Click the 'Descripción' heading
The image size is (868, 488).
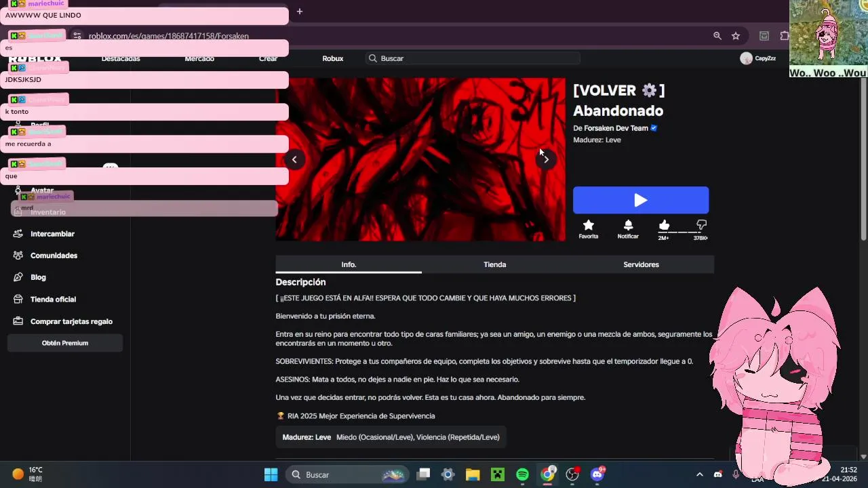(300, 282)
